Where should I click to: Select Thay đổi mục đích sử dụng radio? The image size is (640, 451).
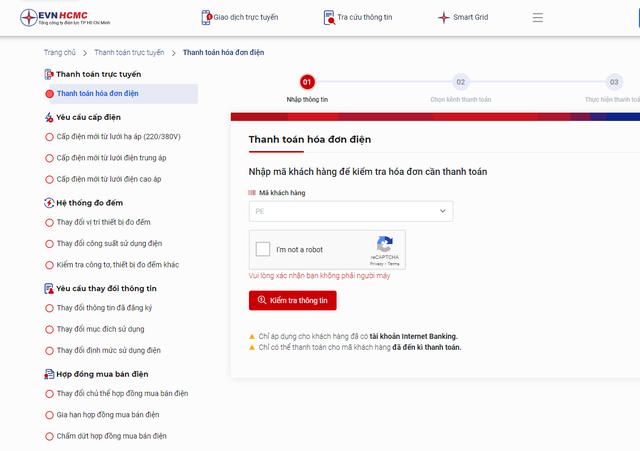(49, 330)
